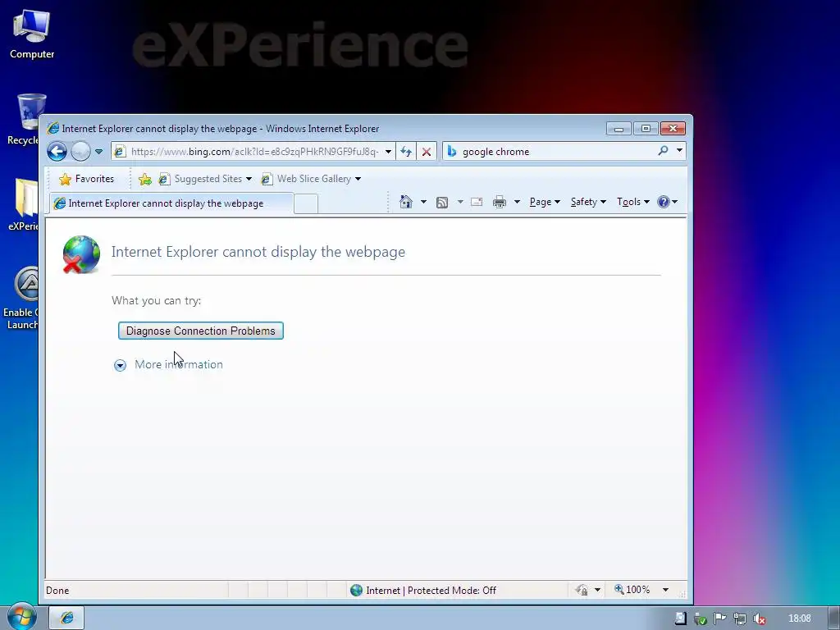Screen dimensions: 840x630
Task: Expand the Home button dropdown arrow
Action: [x=423, y=202]
